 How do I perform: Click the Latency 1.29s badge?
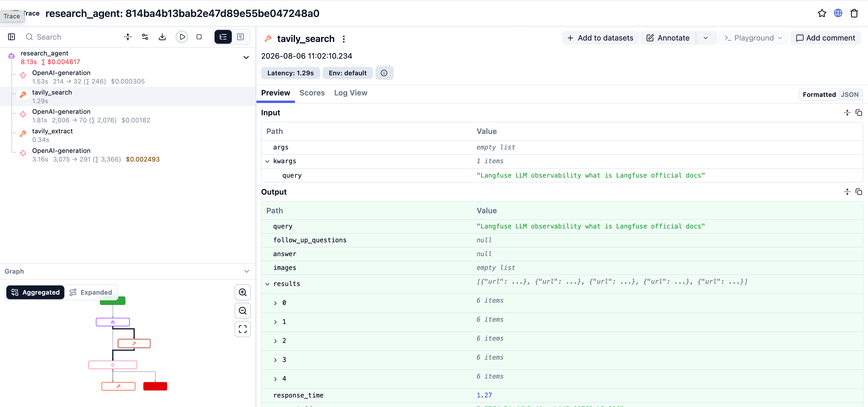point(290,73)
